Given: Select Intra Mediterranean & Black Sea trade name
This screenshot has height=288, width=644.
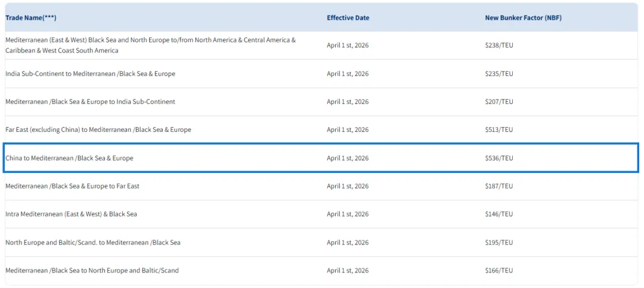Looking at the screenshot, I should (x=71, y=214).
